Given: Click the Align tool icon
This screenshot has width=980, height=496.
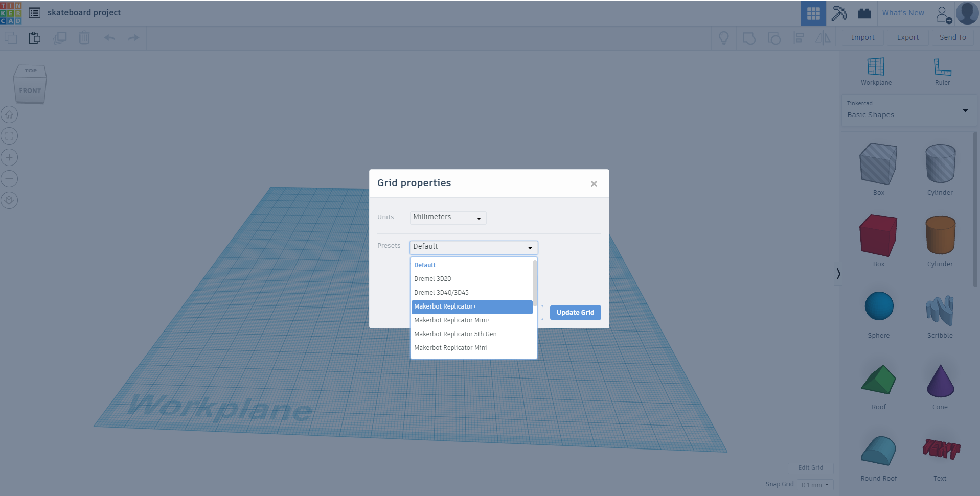Looking at the screenshot, I should [x=799, y=38].
